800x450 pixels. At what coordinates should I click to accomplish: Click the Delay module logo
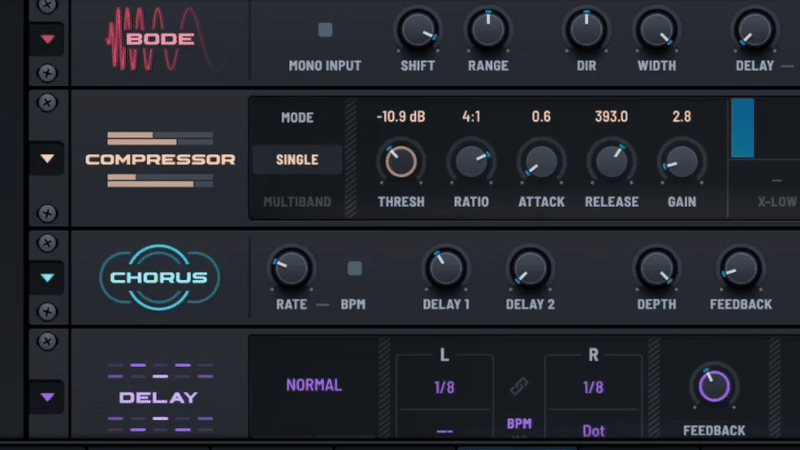pos(159,397)
